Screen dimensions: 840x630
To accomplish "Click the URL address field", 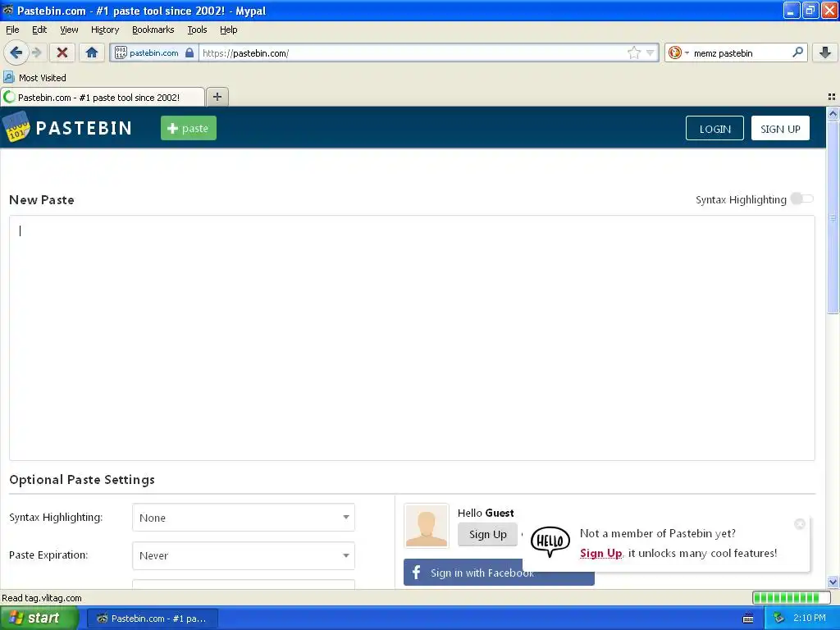I will pos(413,53).
